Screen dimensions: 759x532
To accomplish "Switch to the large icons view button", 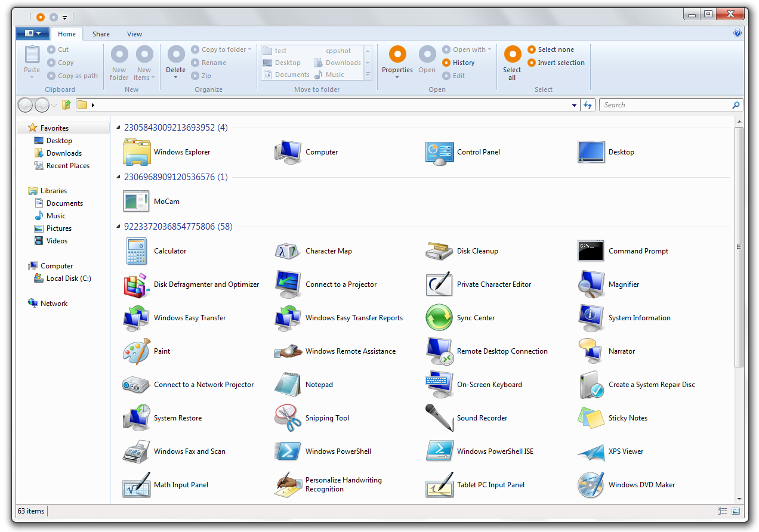I will (736, 511).
